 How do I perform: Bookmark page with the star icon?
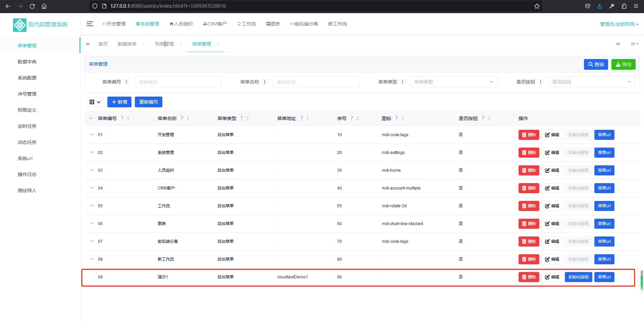pyautogui.click(x=537, y=6)
